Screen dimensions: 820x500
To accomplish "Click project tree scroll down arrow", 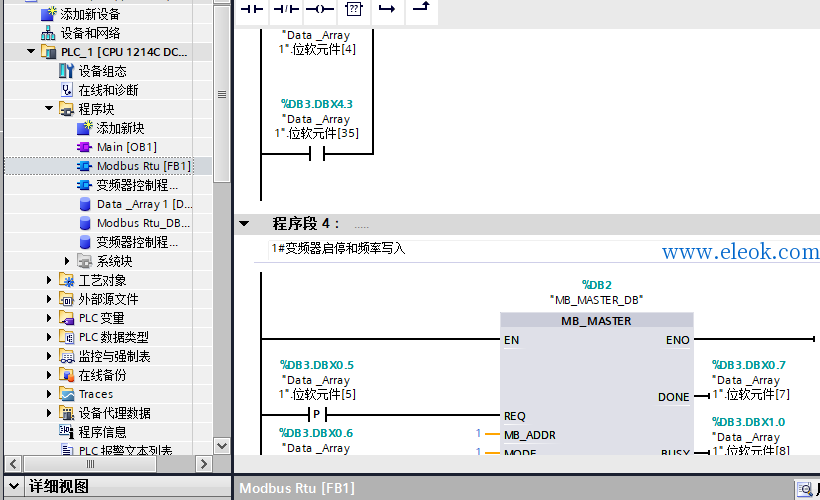I will click(222, 446).
